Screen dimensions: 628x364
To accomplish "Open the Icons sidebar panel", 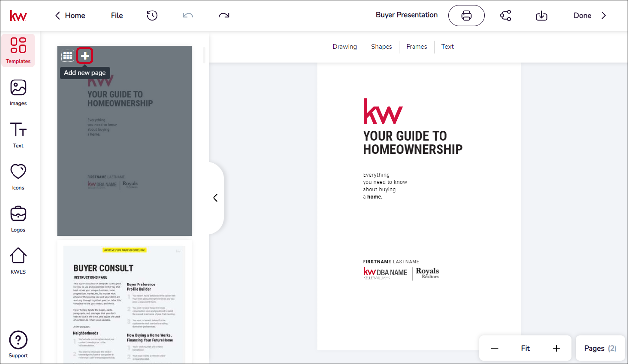I will tap(18, 177).
